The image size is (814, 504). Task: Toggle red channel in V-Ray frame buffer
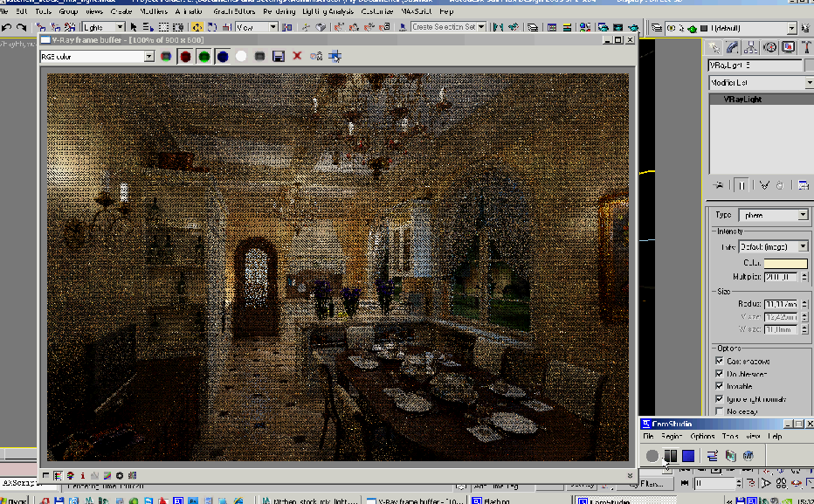(185, 56)
